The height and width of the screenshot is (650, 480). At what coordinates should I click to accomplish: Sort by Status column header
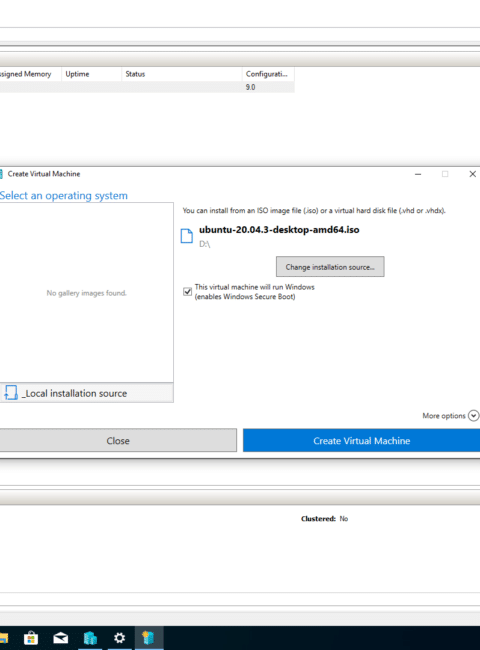pyautogui.click(x=182, y=74)
